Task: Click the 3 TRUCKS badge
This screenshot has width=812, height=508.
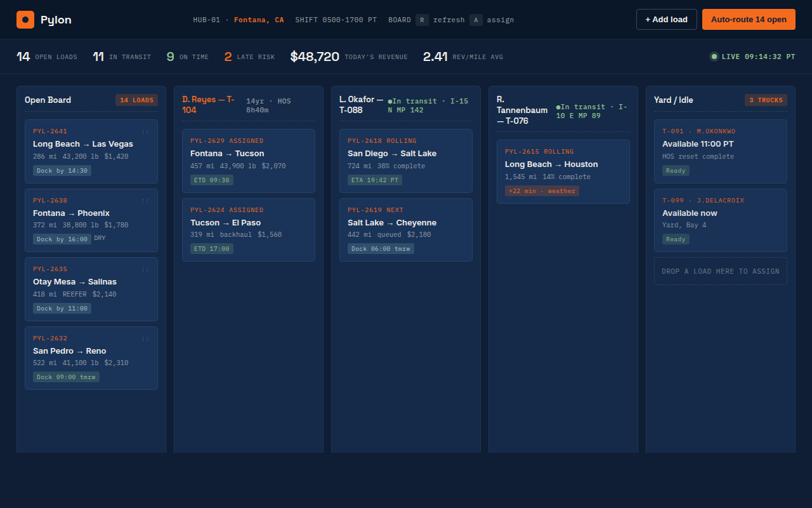Action: click(766, 100)
